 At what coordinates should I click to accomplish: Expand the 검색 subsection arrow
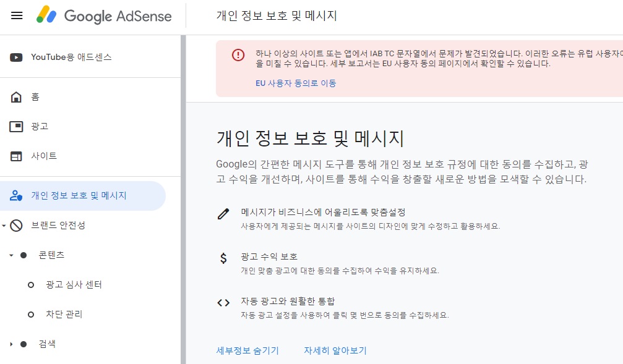point(11,344)
